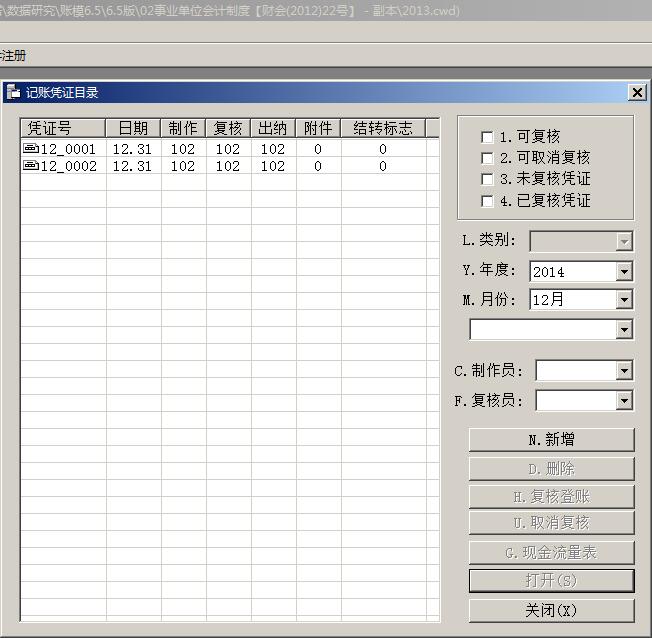The image size is (652, 638).
Task: Sort by the 凭证号 column header
Action: click(x=63, y=128)
